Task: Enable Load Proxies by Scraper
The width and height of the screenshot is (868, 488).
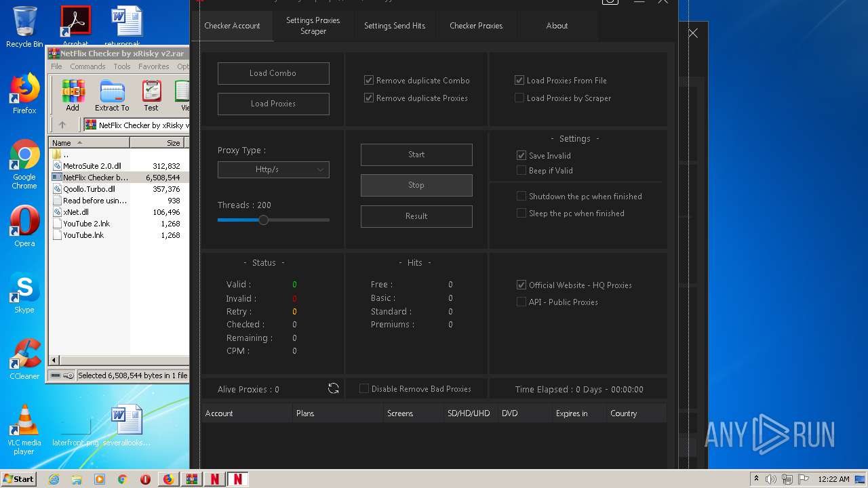Action: (519, 98)
